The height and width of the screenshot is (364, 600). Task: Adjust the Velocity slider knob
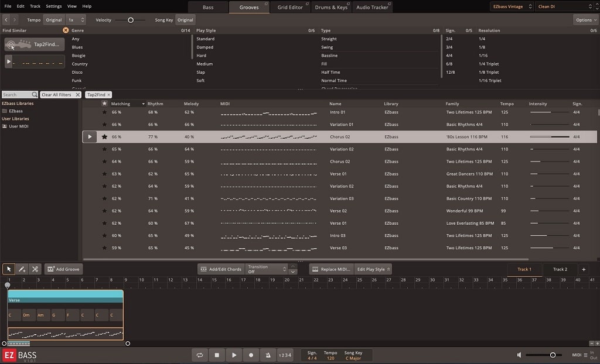(x=131, y=20)
